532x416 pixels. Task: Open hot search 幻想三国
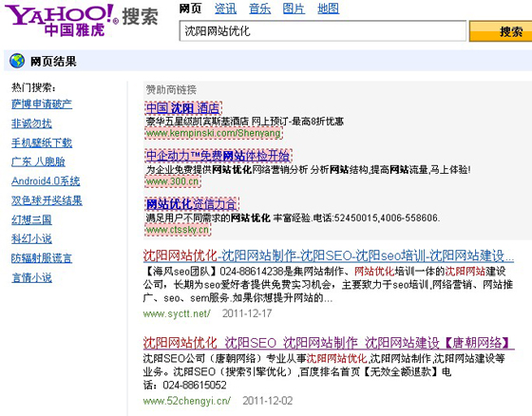pos(31,219)
